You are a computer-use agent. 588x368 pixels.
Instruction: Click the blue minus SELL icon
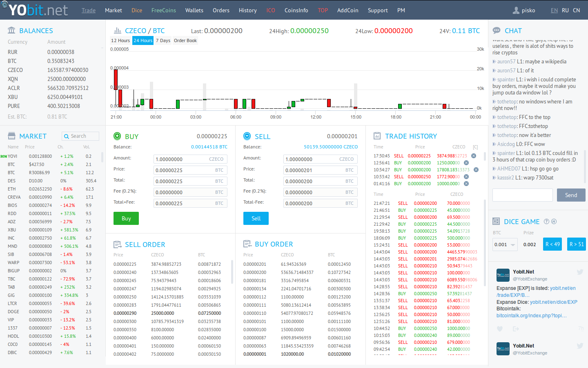tap(247, 136)
